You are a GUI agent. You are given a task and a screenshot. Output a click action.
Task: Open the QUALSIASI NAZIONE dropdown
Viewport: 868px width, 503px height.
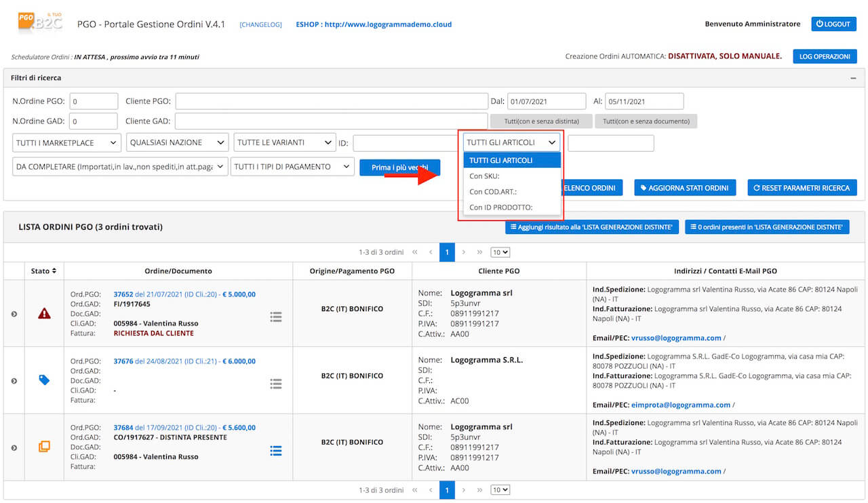tap(177, 142)
